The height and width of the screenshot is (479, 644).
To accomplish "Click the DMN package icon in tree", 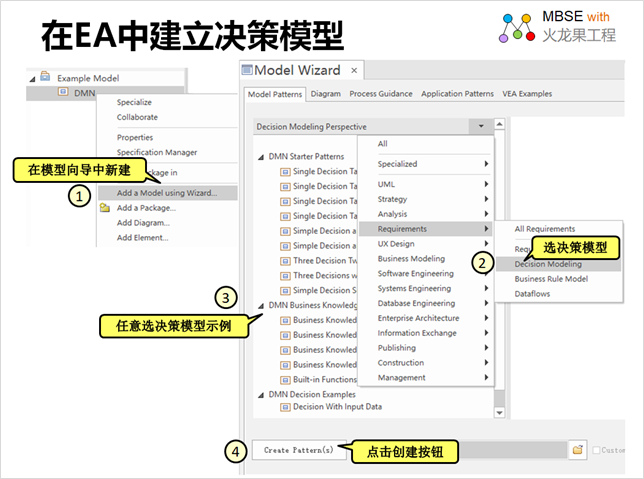I will click(63, 92).
